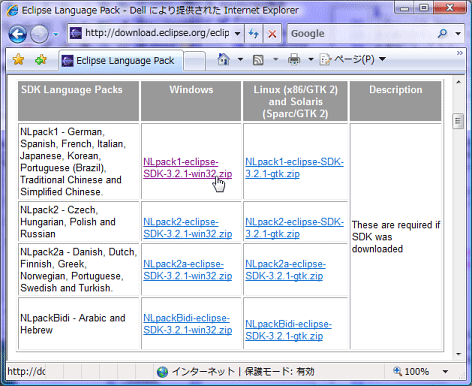Click the 100% zoom level button
This screenshot has width=472, height=386.
(x=411, y=371)
